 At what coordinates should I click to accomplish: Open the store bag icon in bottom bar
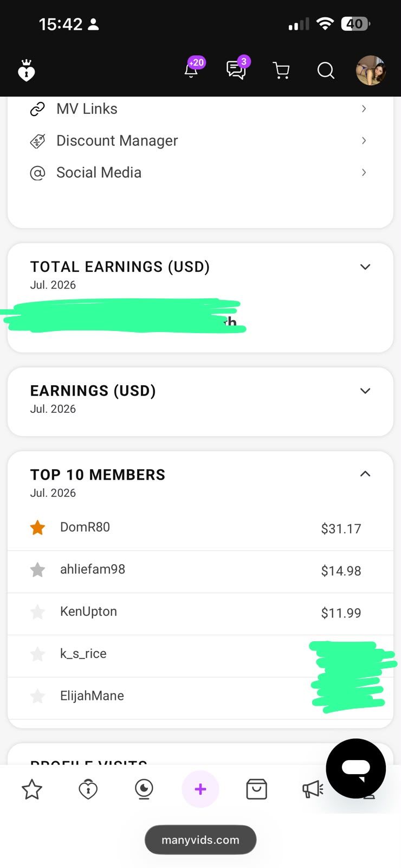(256, 789)
